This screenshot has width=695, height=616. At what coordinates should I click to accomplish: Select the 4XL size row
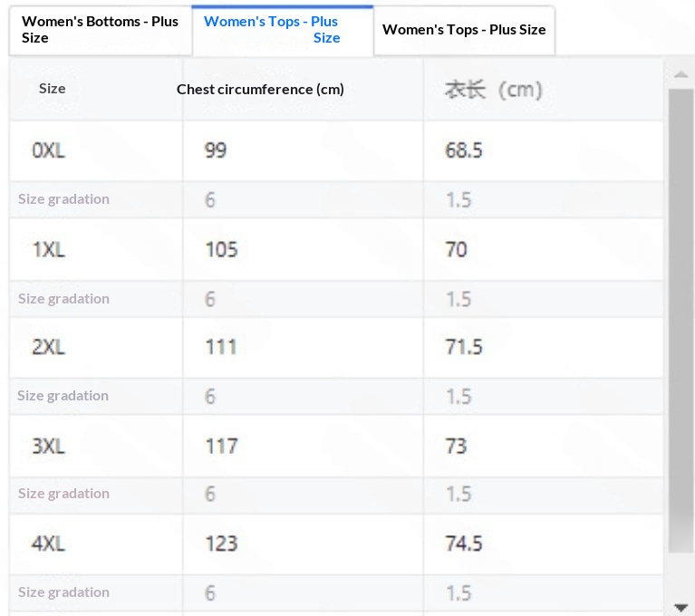[x=48, y=544]
